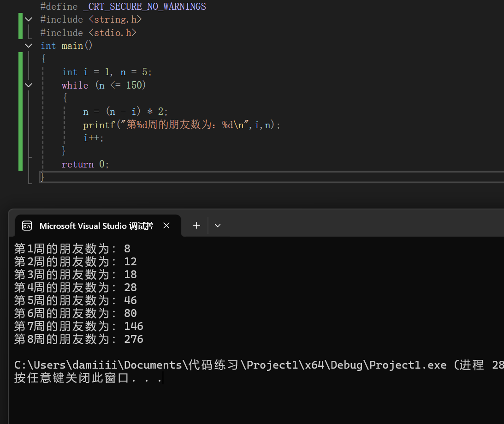504x424 pixels.
Task: Select the Microsoft Visual Studio debug console tab
Action: tap(98, 226)
